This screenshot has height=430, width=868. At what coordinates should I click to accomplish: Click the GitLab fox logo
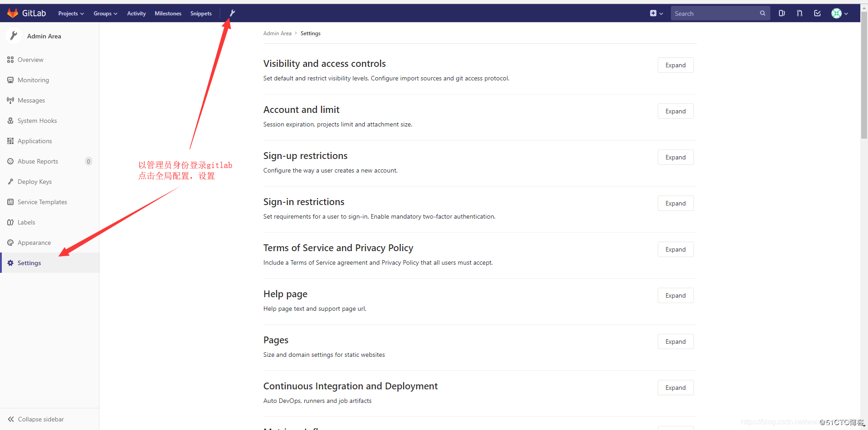click(13, 13)
